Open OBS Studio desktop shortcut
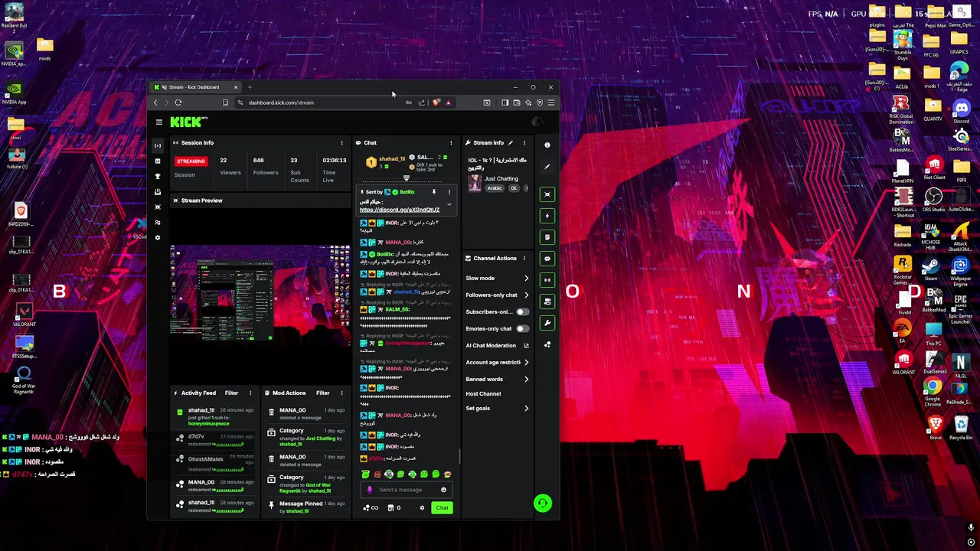980x551 pixels. [933, 201]
